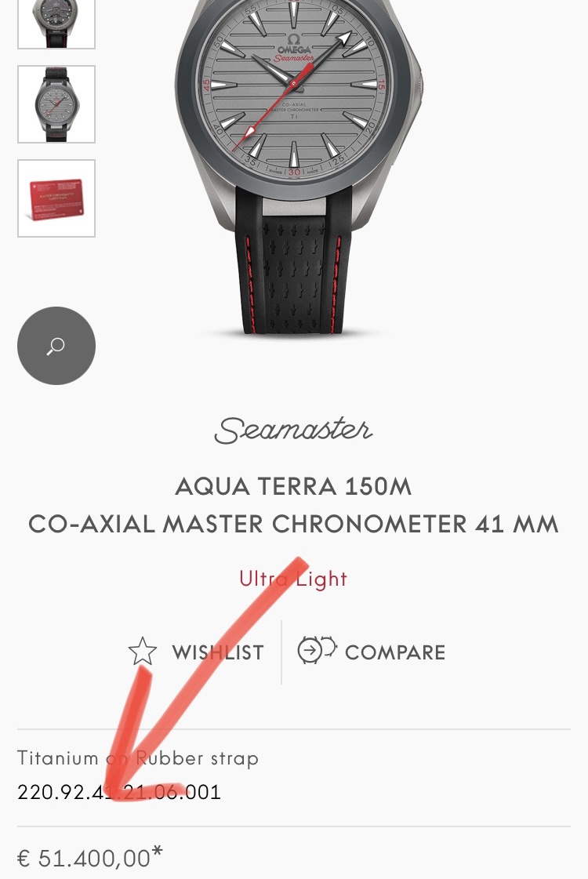Click the compare watches icon

coord(317,650)
